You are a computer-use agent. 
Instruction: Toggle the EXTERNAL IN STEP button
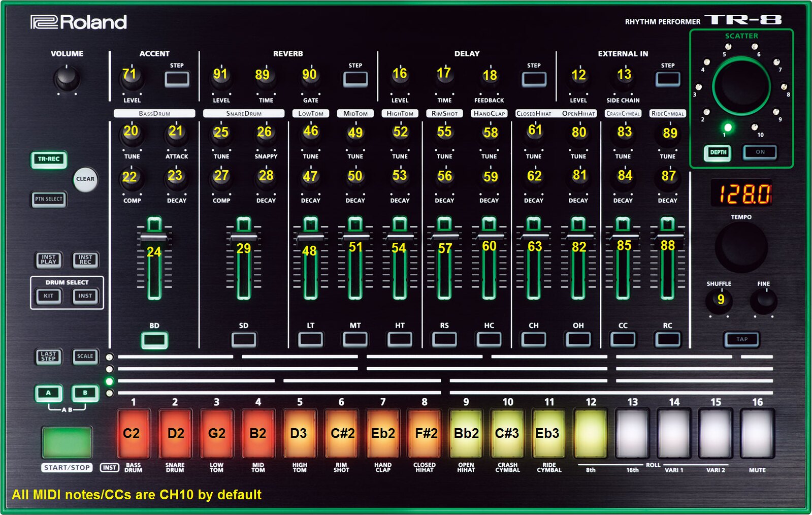click(x=668, y=79)
